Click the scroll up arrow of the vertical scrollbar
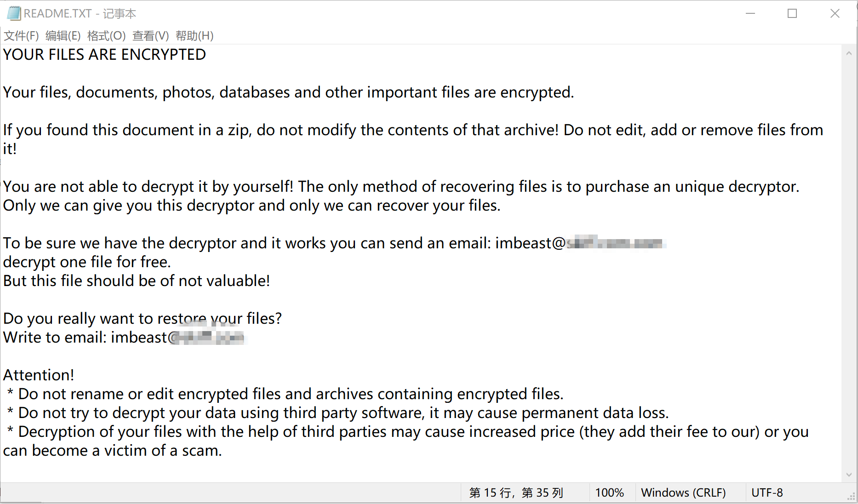 tap(849, 53)
